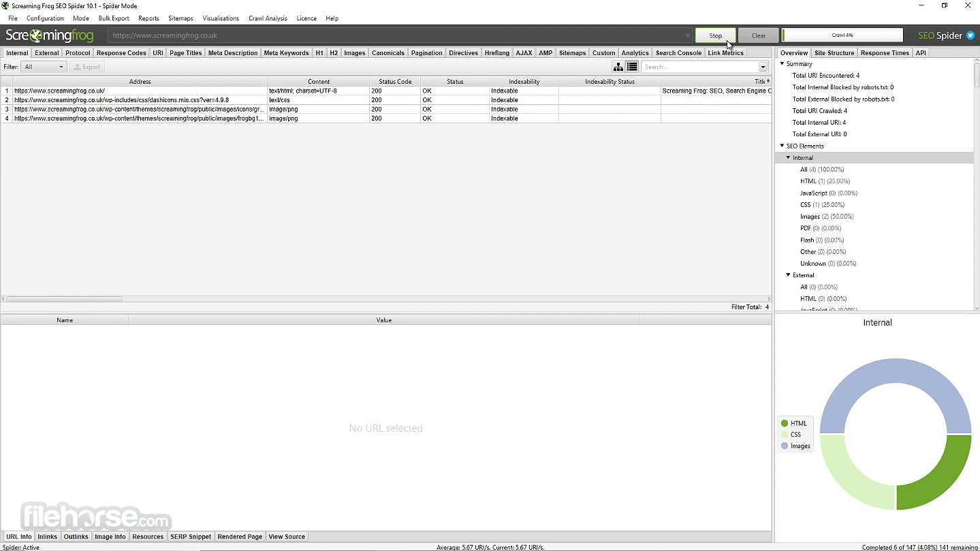Click the Search input box

[x=699, y=67]
